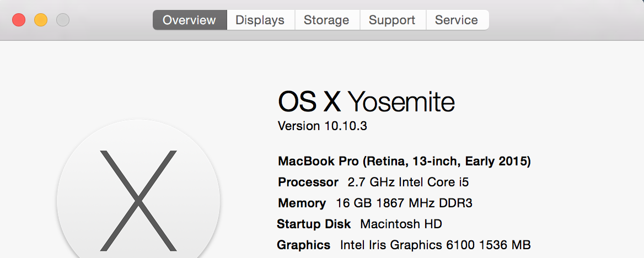Go to the Support tab
The image size is (644, 258).
pos(392,20)
